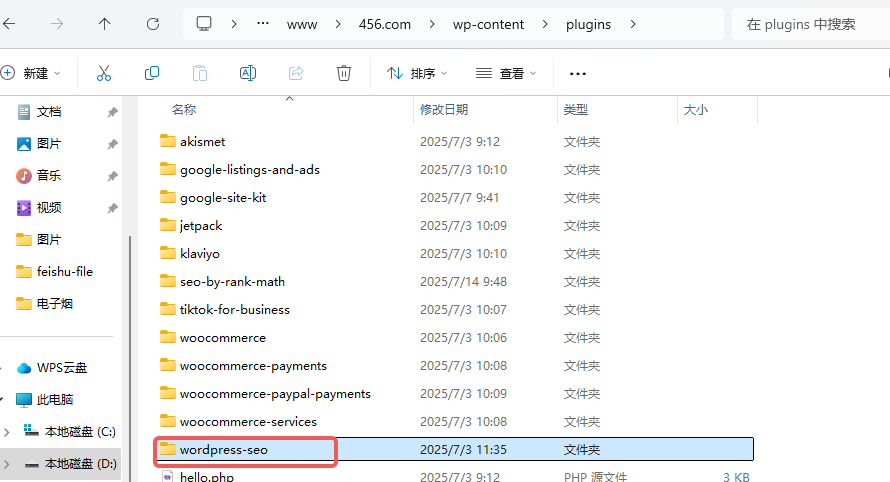
Task: Open the 排序 sort dropdown
Action: tap(416, 73)
